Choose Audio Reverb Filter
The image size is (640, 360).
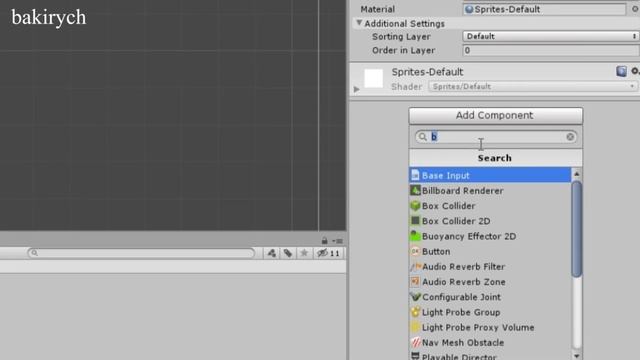coord(490,267)
